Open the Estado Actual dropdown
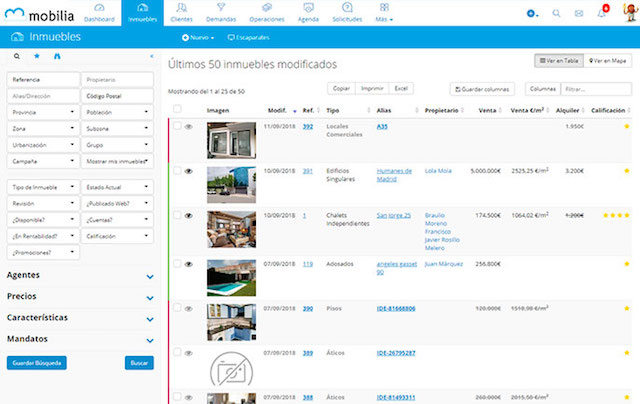This screenshot has height=404, width=640. [x=118, y=187]
